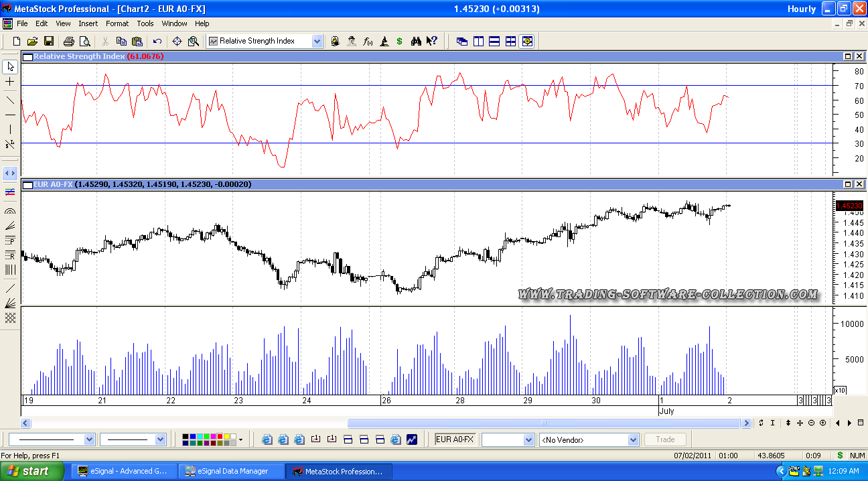The width and height of the screenshot is (868, 481).
Task: Expand the <No Vendor> dropdown
Action: 633,440
